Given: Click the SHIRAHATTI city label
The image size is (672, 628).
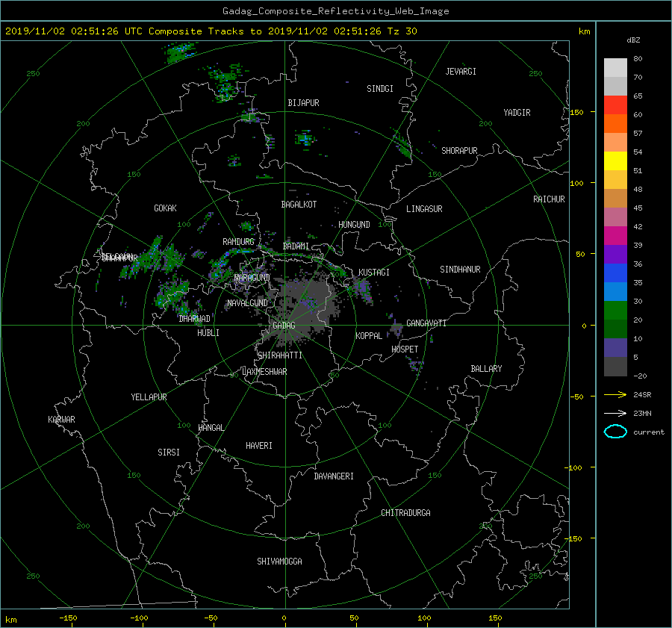Looking at the screenshot, I should (x=280, y=355).
